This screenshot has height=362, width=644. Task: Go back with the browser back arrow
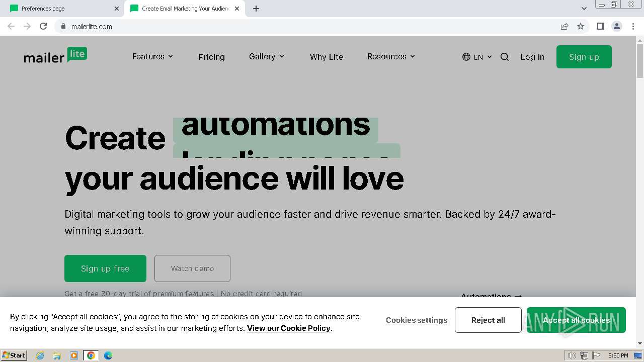pyautogui.click(x=11, y=26)
